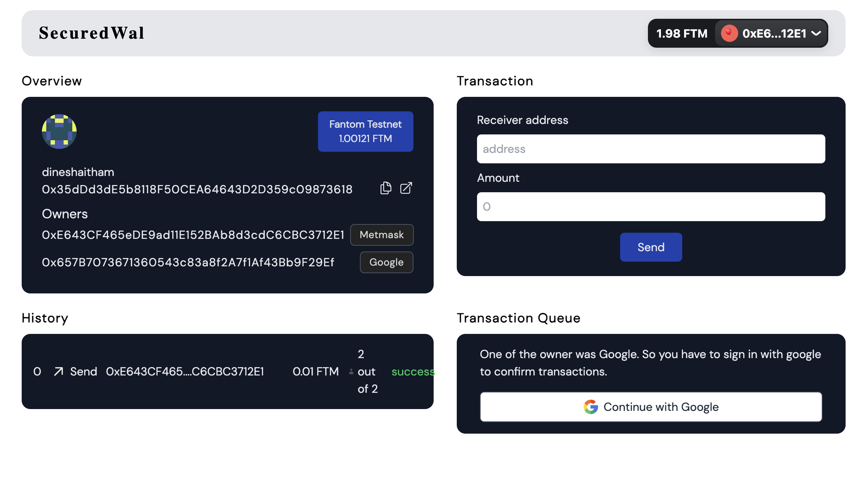Open wallet address in external explorer icon
This screenshot has height=477, width=868.
[406, 188]
